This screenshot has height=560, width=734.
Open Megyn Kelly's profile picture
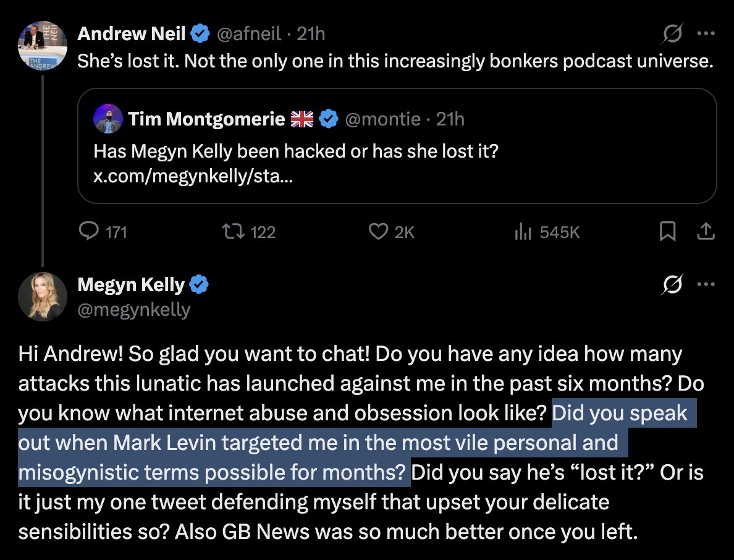tap(43, 296)
